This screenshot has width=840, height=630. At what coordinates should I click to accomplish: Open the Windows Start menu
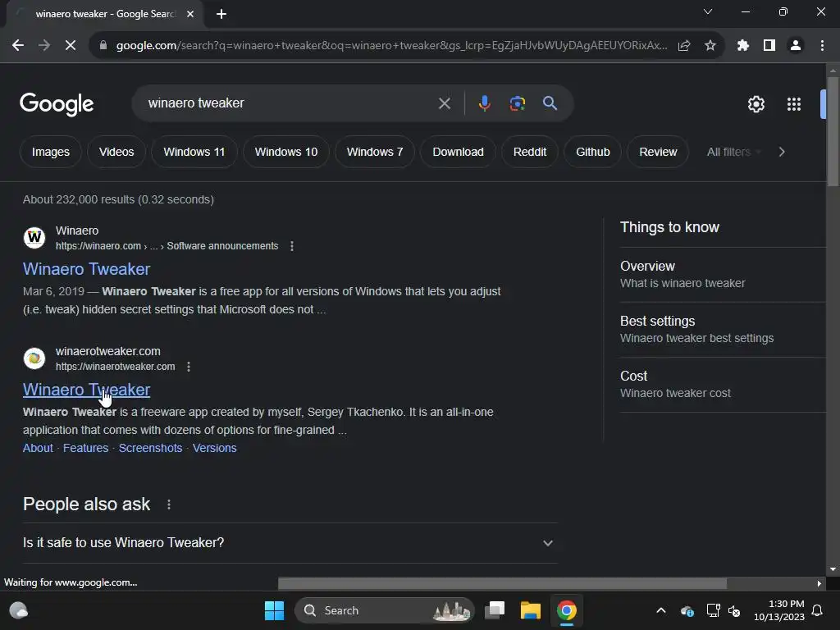274,610
